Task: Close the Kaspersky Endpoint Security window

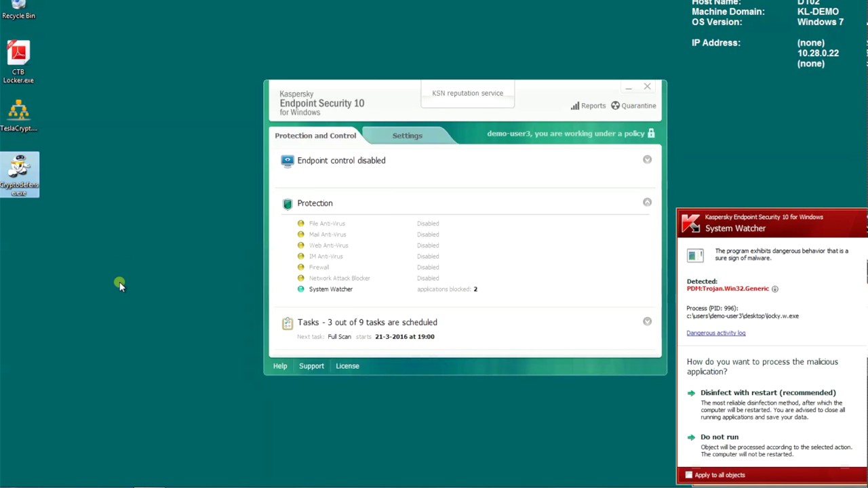Action: tap(647, 87)
